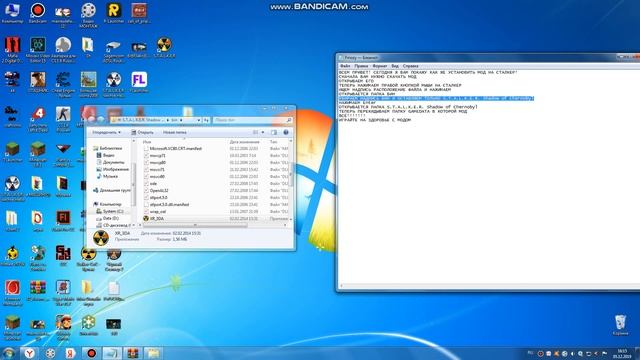Tick checkbox next to OpenAL32 file
The width and height of the screenshot is (640, 360).
click(146, 190)
